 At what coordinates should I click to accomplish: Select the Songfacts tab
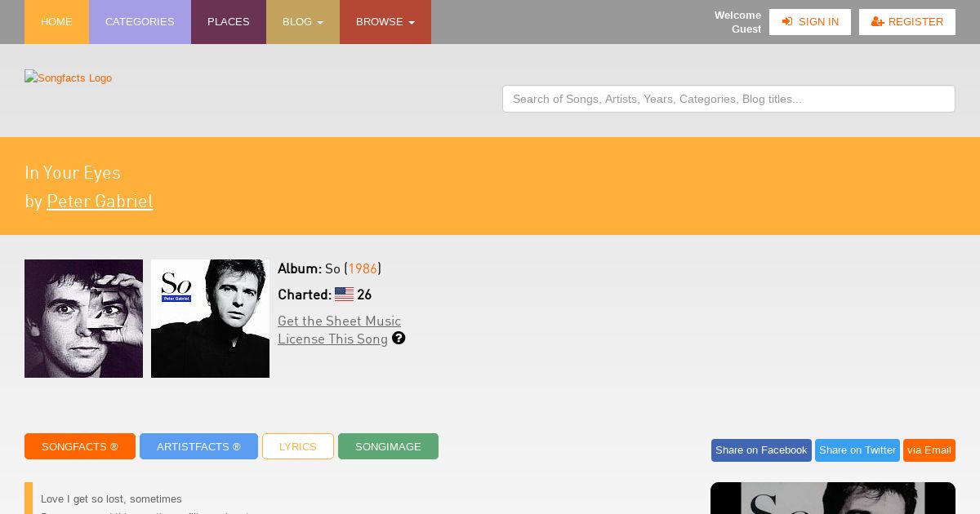tap(80, 446)
